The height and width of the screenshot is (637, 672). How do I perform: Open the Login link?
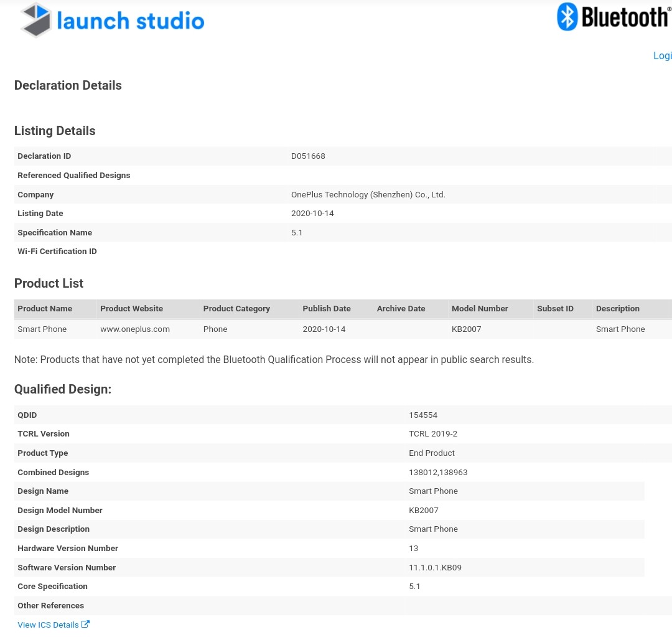tap(662, 55)
